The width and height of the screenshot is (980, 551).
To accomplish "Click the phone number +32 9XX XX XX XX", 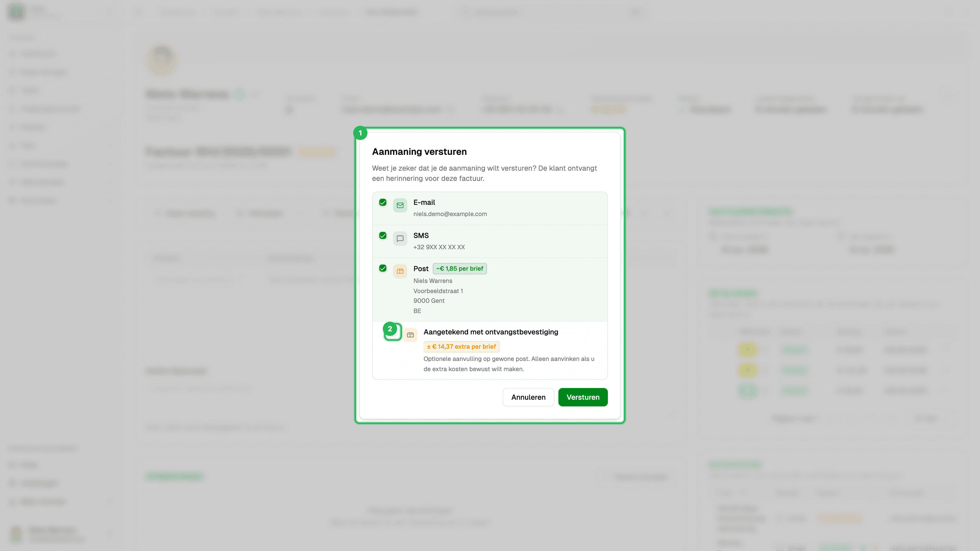I will tap(439, 247).
